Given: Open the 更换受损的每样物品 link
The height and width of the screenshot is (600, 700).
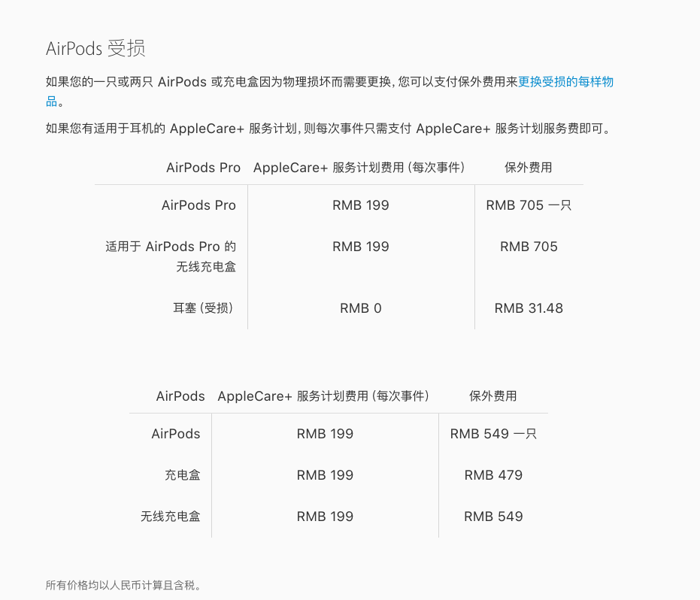Looking at the screenshot, I should coord(565,82).
